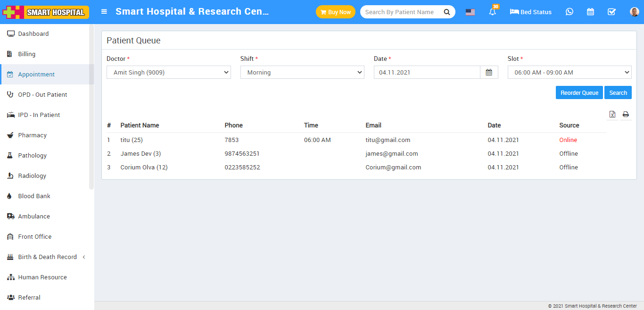Screen dimensions: 644x310
Task: Print the patient queue list
Action: point(626,114)
